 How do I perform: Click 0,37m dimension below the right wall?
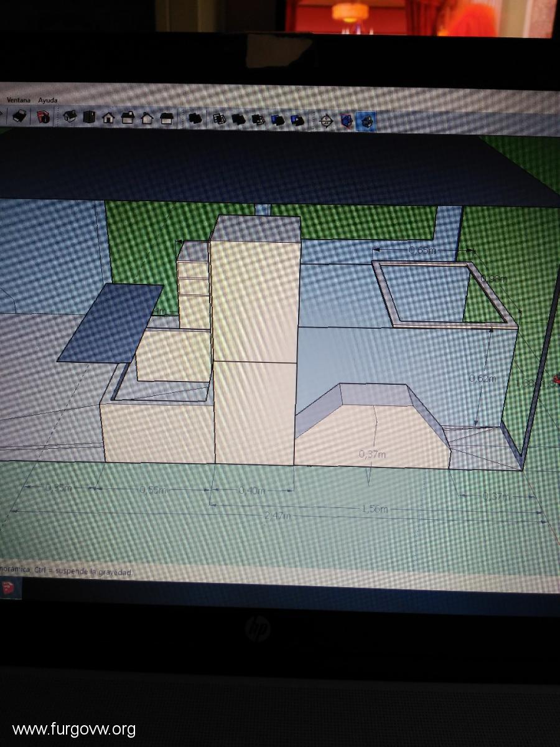pyautogui.click(x=495, y=497)
